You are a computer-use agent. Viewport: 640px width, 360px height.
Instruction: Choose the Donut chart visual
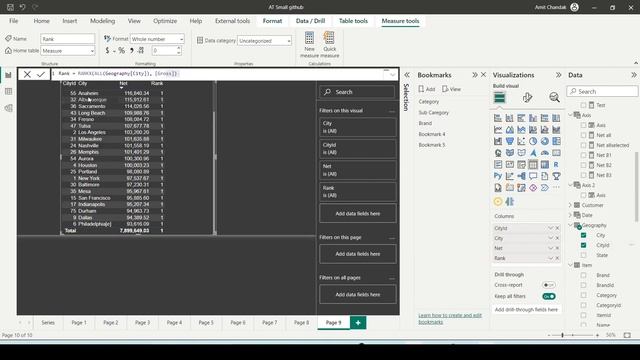point(544,141)
